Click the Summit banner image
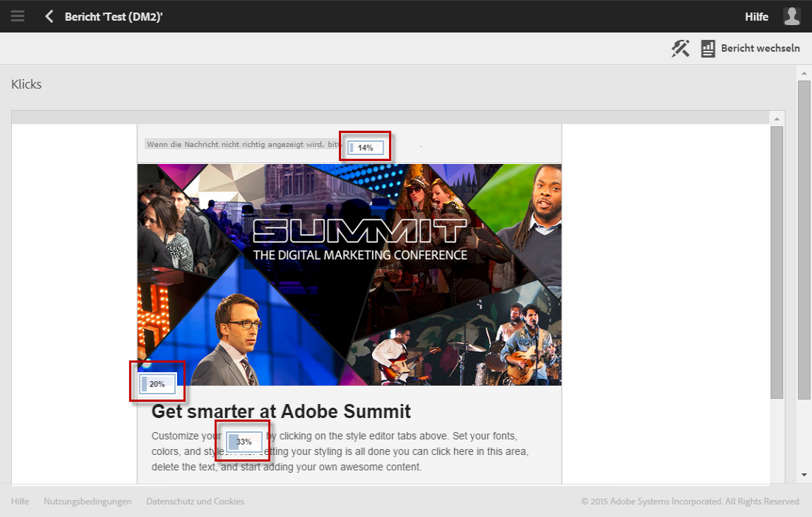Screen dimensions: 812x517 pyautogui.click(x=350, y=275)
